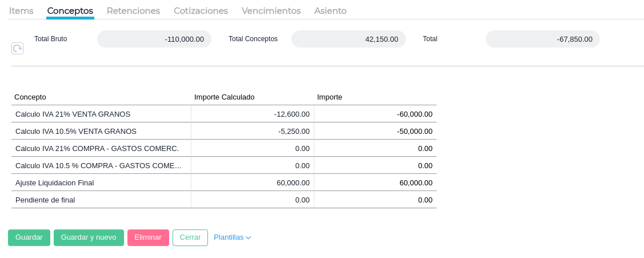Expand the Plantillas dropdown
644x258 pixels.
point(232,237)
